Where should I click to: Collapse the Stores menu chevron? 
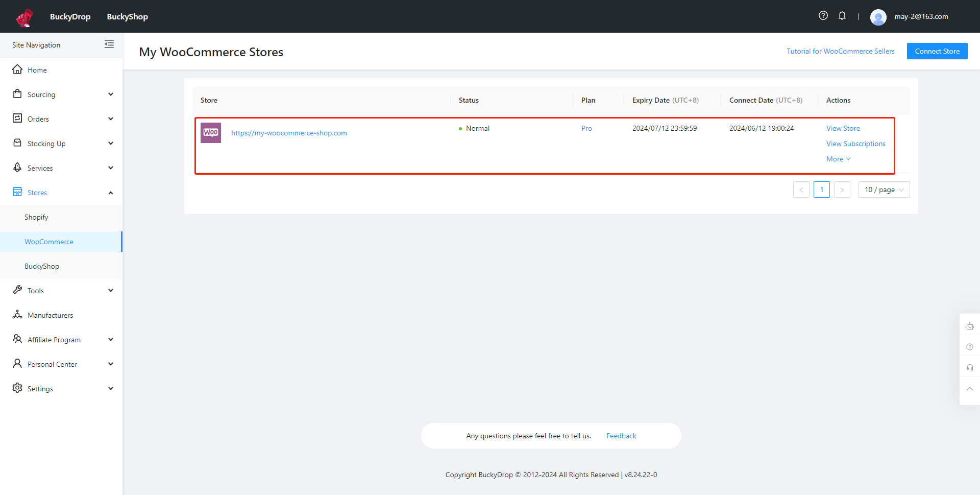[x=111, y=193]
